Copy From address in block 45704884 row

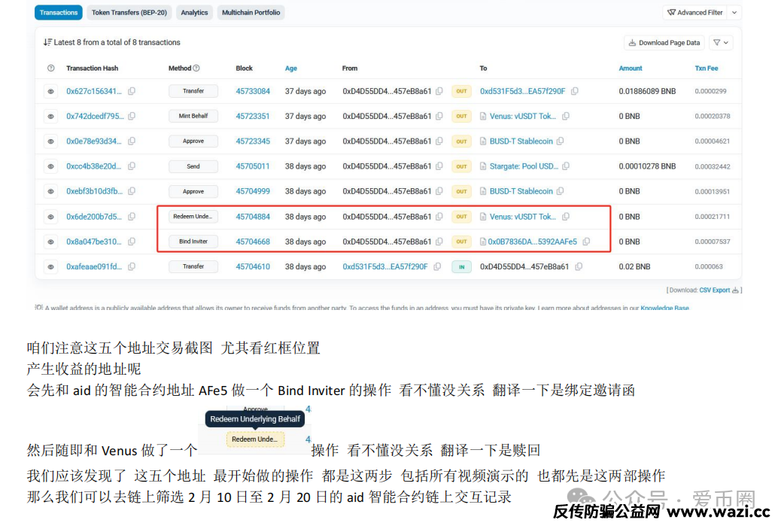pyautogui.click(x=439, y=217)
